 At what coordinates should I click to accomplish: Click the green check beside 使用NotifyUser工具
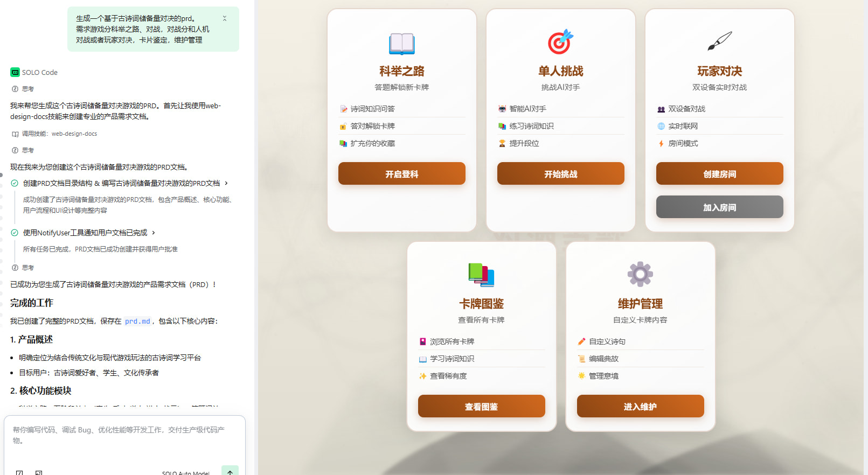point(15,233)
